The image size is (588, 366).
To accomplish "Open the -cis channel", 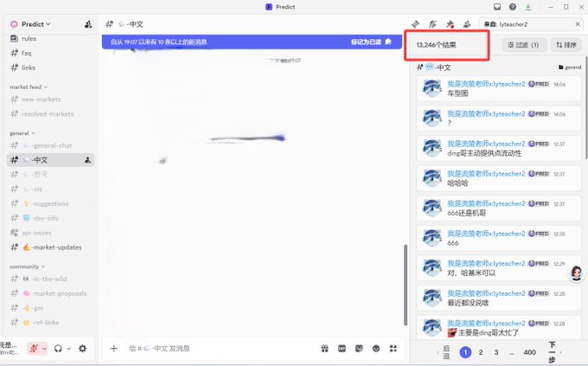I will (51, 189).
